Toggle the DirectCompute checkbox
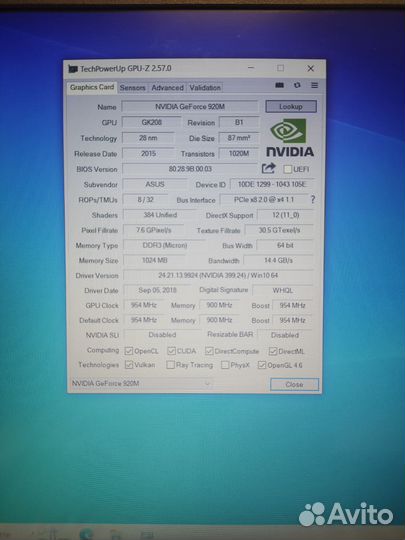Viewport: 405px width, 540px height. (x=209, y=351)
